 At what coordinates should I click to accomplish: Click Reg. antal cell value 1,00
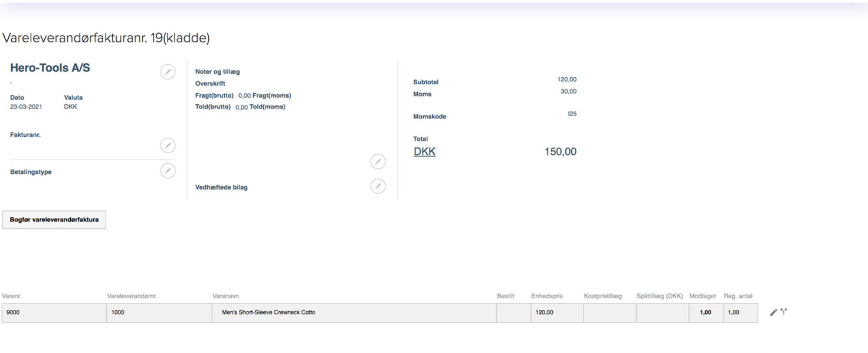click(x=741, y=313)
